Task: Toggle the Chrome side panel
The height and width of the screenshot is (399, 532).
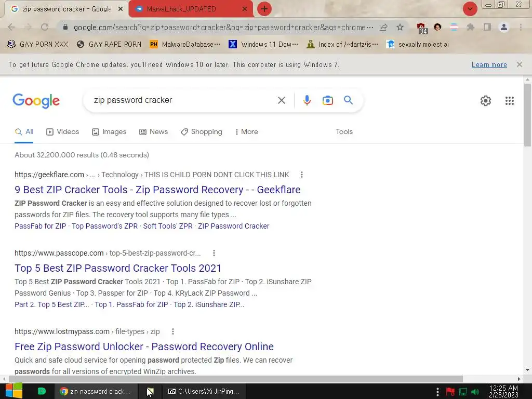Action: (487, 27)
